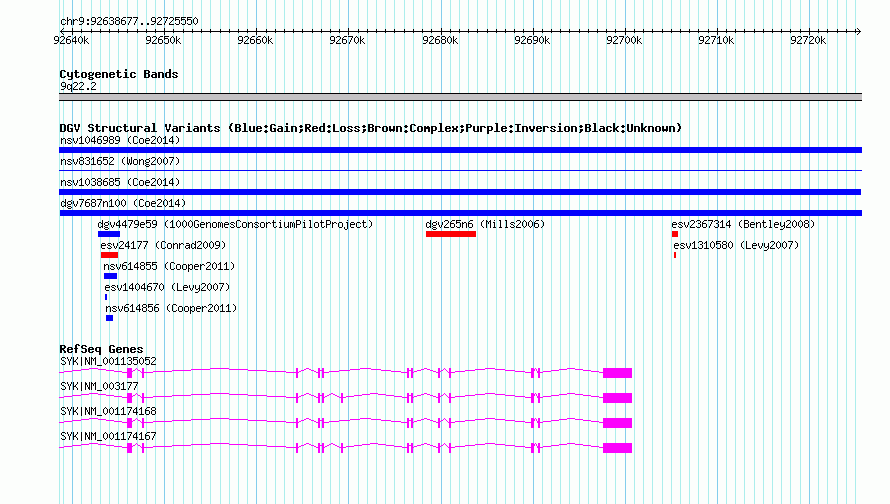Click the blue gain bar under nsv1046989
The image size is (890, 504).
click(x=460, y=150)
